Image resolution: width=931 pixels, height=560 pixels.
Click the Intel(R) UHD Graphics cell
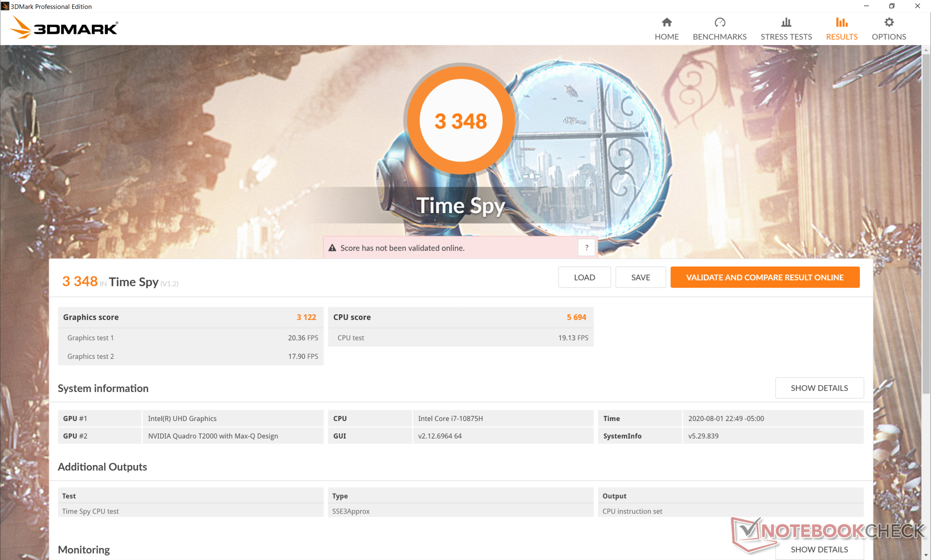tap(233, 418)
